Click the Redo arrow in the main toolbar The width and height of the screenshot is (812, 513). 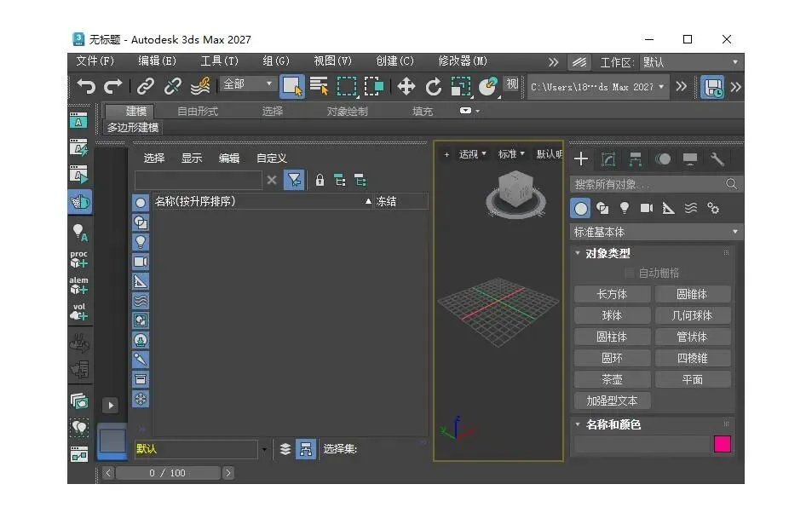(112, 86)
